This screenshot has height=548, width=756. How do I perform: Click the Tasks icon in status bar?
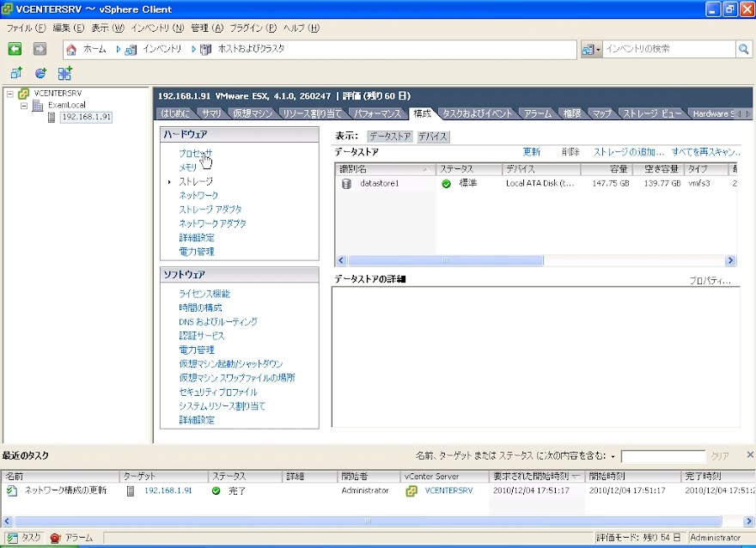(12, 538)
